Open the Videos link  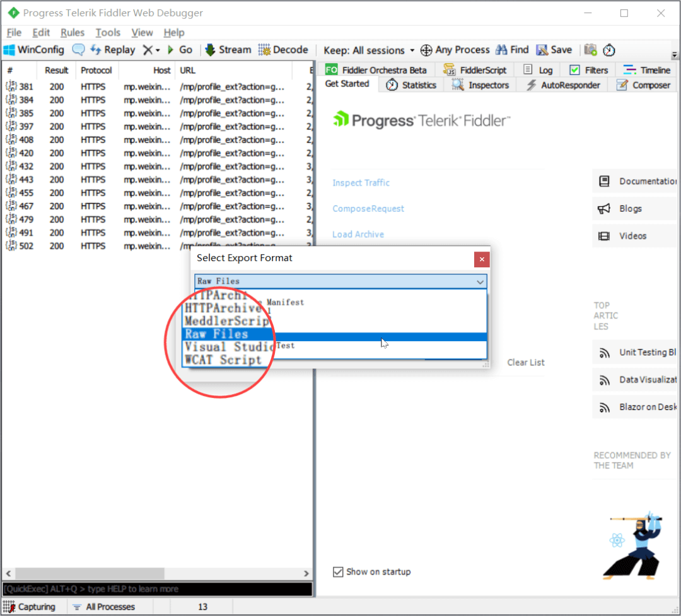tap(635, 236)
